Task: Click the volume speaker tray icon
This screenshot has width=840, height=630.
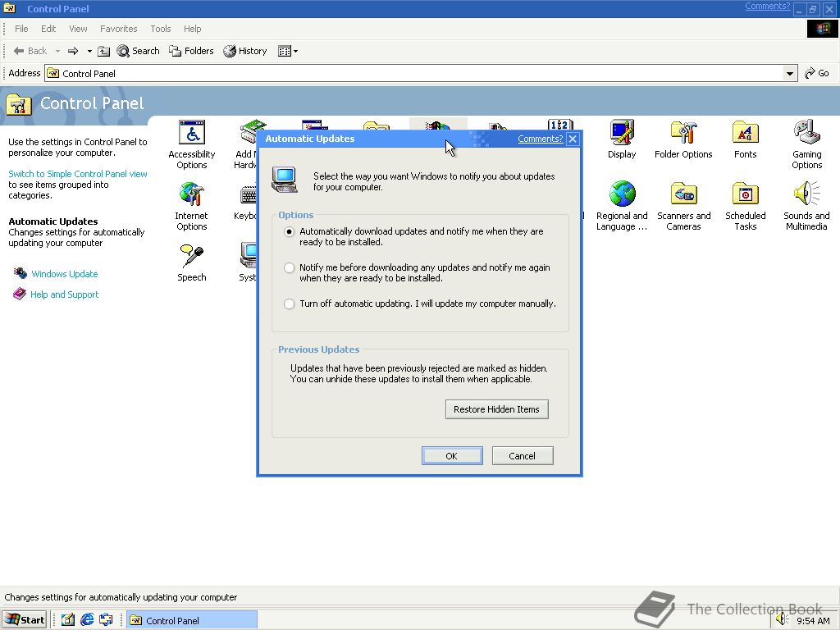Action: pyautogui.click(x=782, y=620)
